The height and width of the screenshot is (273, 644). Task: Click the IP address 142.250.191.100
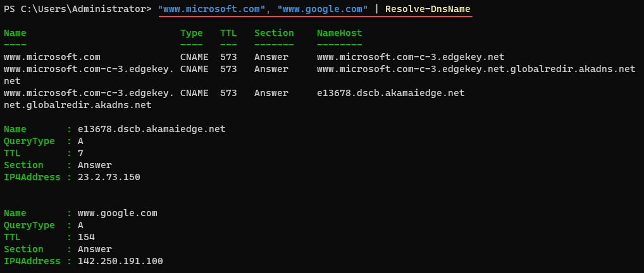click(120, 261)
